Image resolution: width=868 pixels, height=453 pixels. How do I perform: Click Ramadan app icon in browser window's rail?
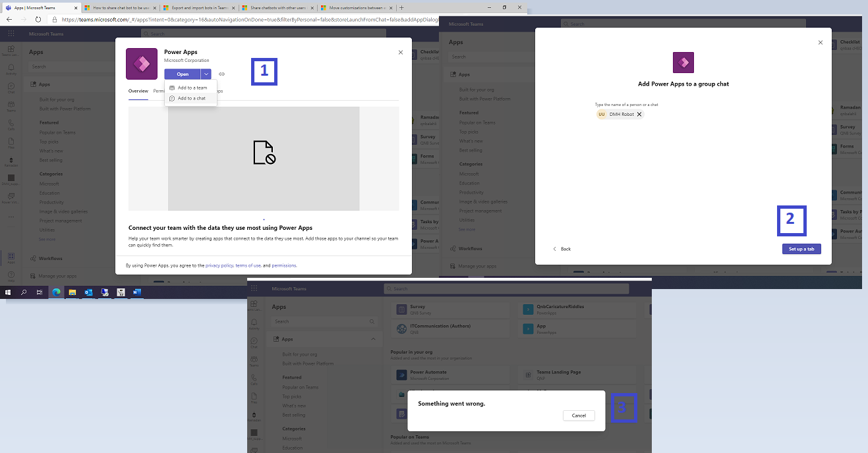[11, 163]
